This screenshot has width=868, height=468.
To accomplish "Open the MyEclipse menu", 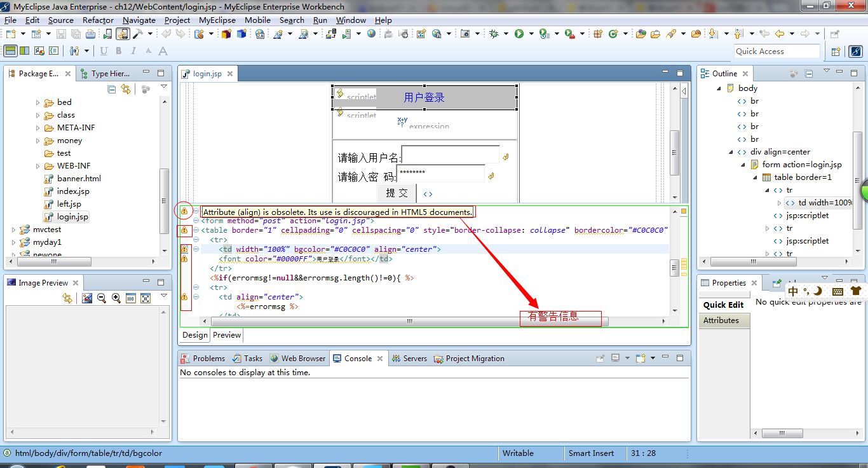I will pos(217,20).
